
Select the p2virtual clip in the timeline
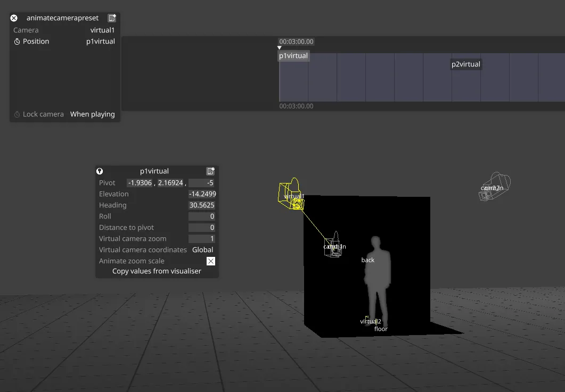[465, 64]
